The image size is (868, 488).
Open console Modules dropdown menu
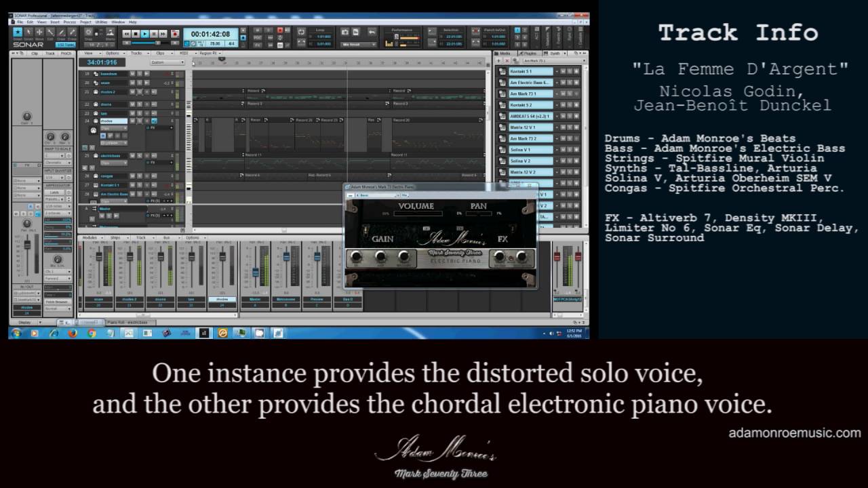pos(93,238)
